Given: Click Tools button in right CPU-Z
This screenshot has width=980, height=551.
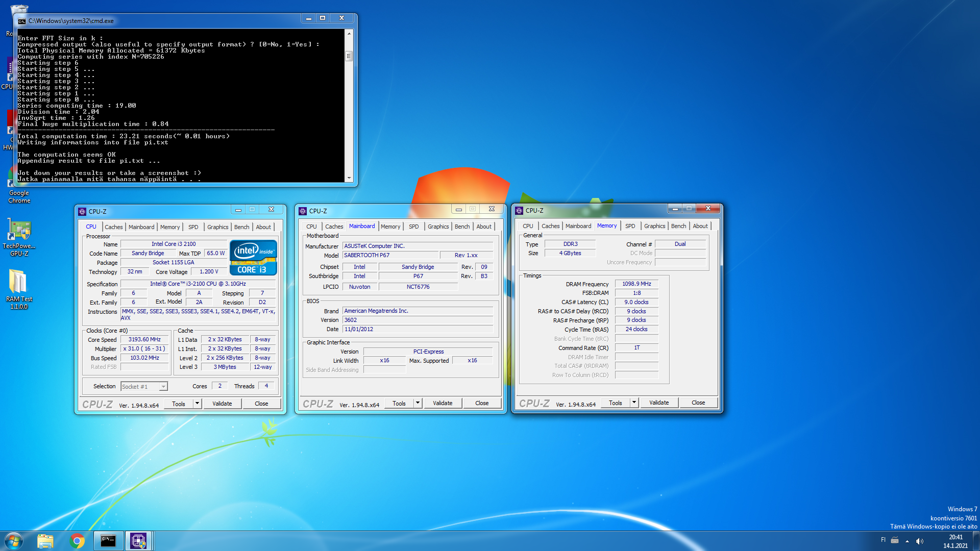Looking at the screenshot, I should tap(616, 403).
